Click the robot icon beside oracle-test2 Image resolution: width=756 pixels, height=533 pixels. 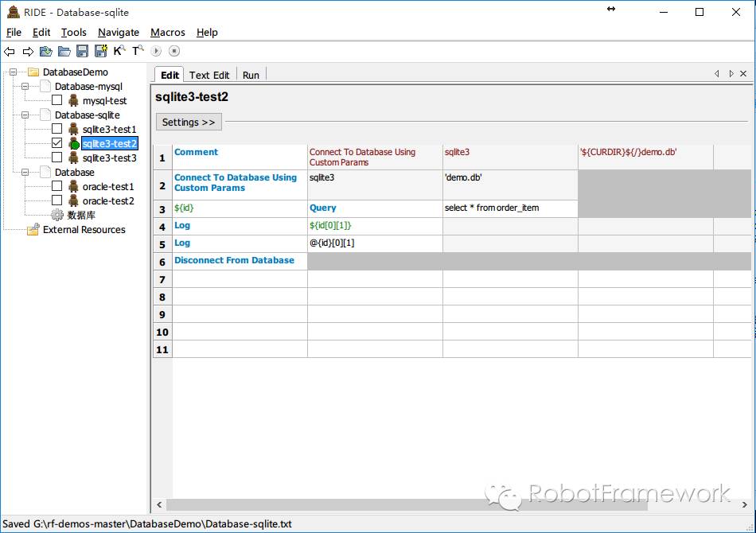pyautogui.click(x=73, y=200)
